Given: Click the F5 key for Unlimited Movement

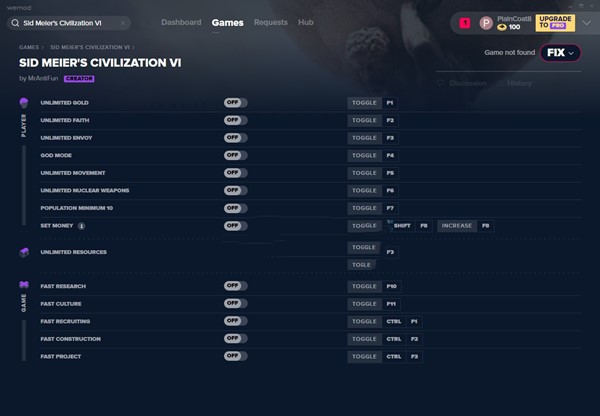Looking at the screenshot, I should click(x=390, y=173).
